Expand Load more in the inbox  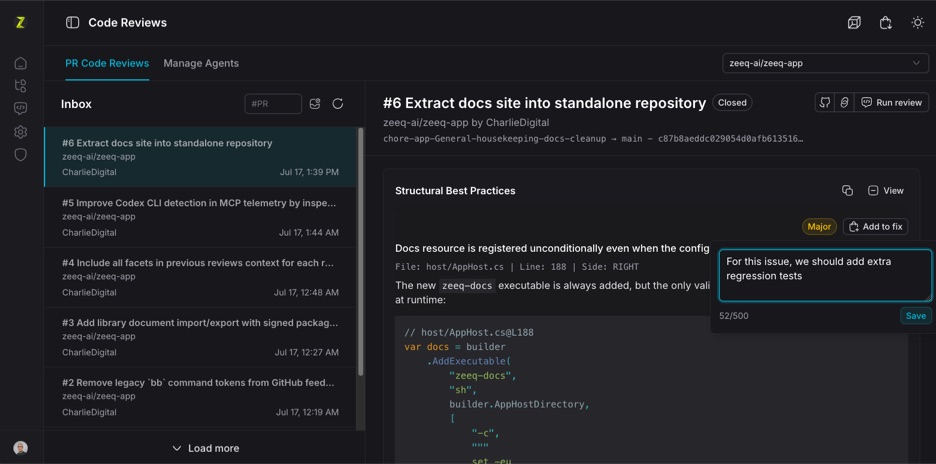point(205,448)
